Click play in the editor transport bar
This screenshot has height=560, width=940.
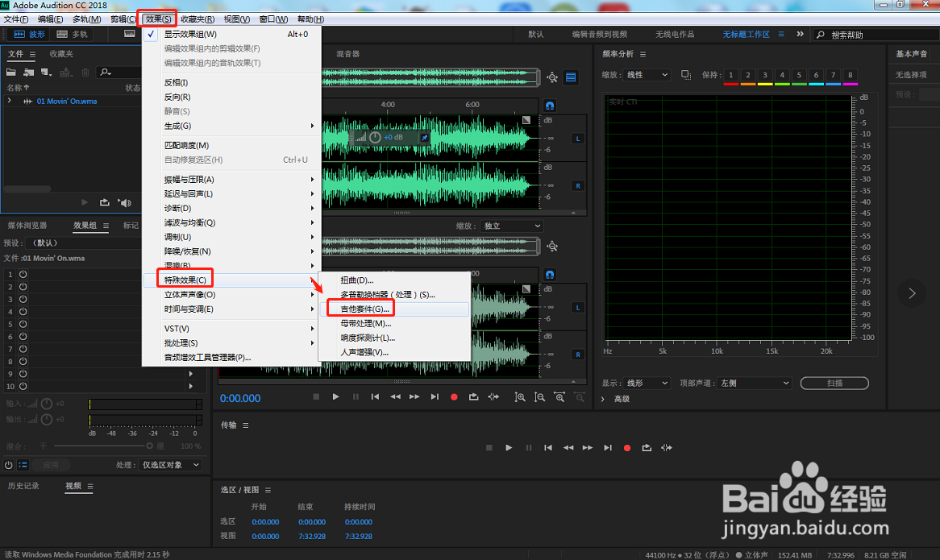tap(335, 397)
